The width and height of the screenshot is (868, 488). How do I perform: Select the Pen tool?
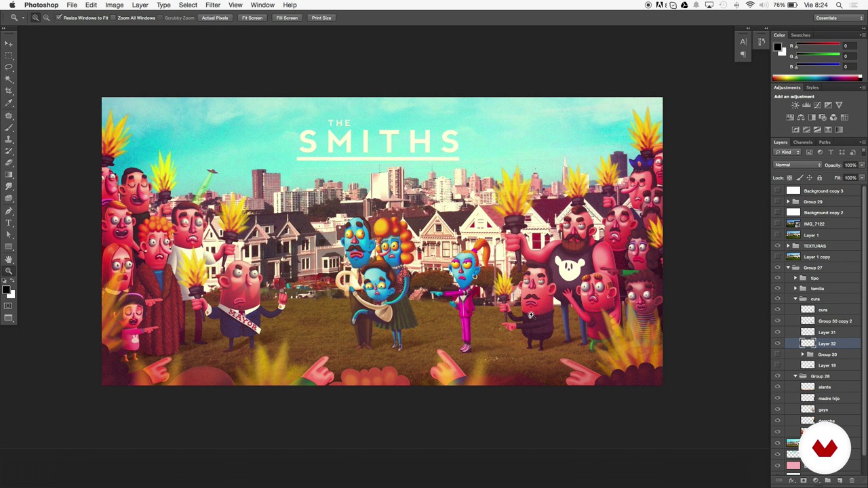[x=9, y=211]
